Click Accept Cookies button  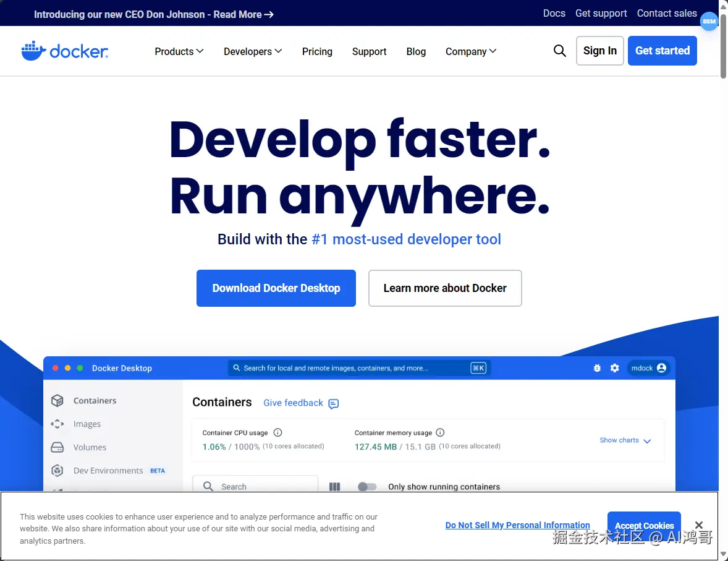click(644, 525)
